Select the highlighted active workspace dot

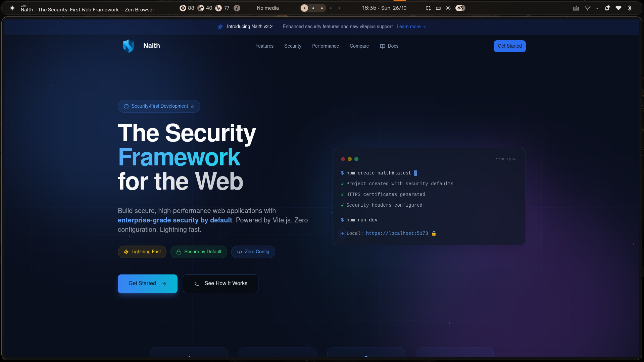tap(304, 8)
